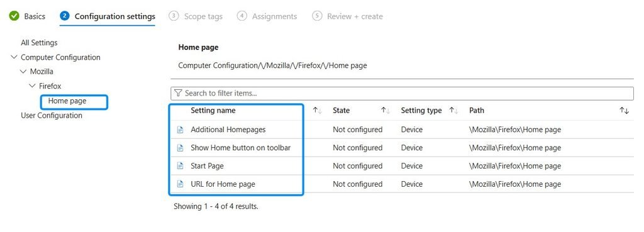Click the path cell in Additional Homepages row
This screenshot has height=232, width=644.
515,130
